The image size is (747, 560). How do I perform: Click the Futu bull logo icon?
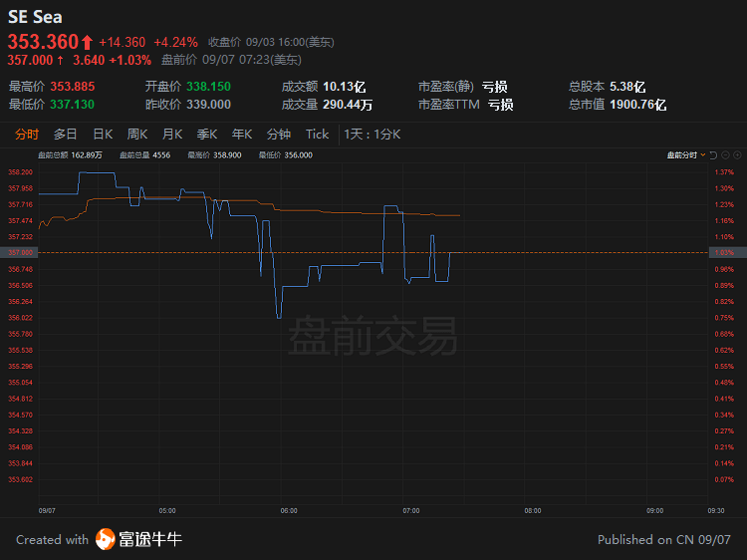[x=106, y=540]
